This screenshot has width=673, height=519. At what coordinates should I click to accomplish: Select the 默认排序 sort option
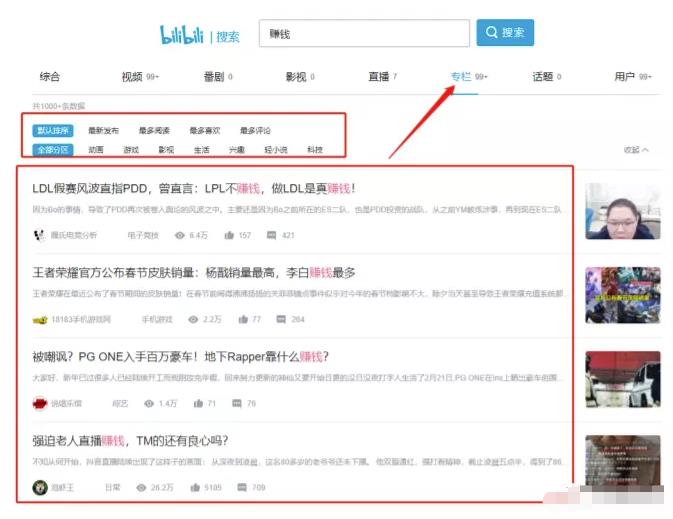pos(53,131)
